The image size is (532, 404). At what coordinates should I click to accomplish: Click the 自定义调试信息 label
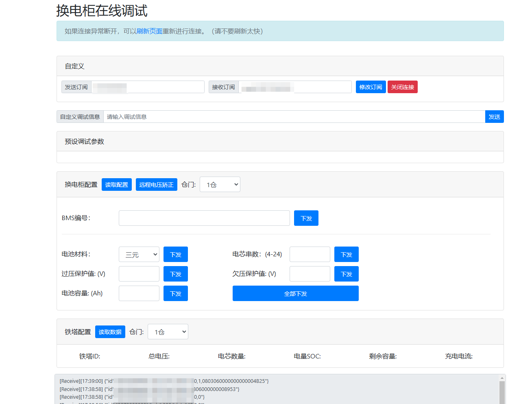[x=80, y=117]
